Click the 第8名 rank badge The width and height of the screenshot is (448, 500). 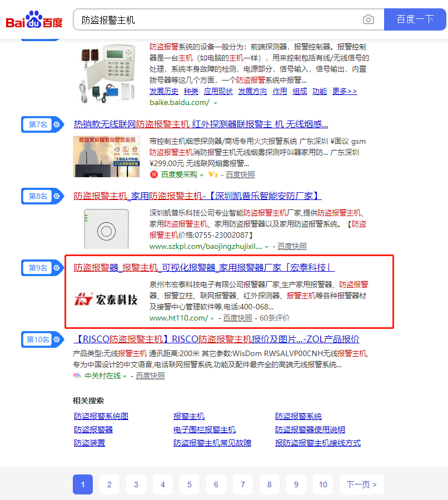42,196
